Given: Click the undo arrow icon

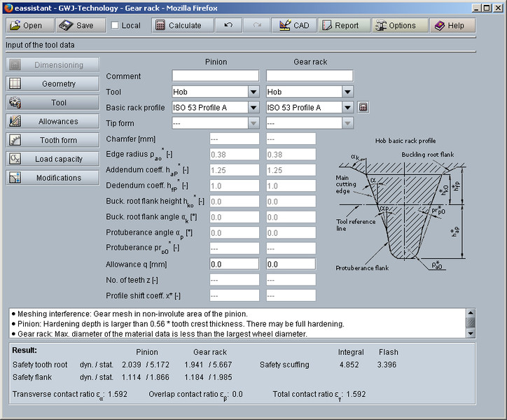Looking at the screenshot, I should (x=228, y=25).
